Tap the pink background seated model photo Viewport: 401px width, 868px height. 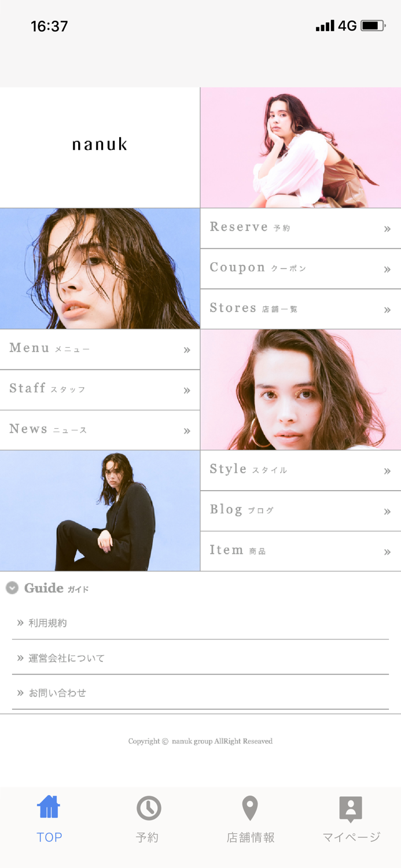301,148
